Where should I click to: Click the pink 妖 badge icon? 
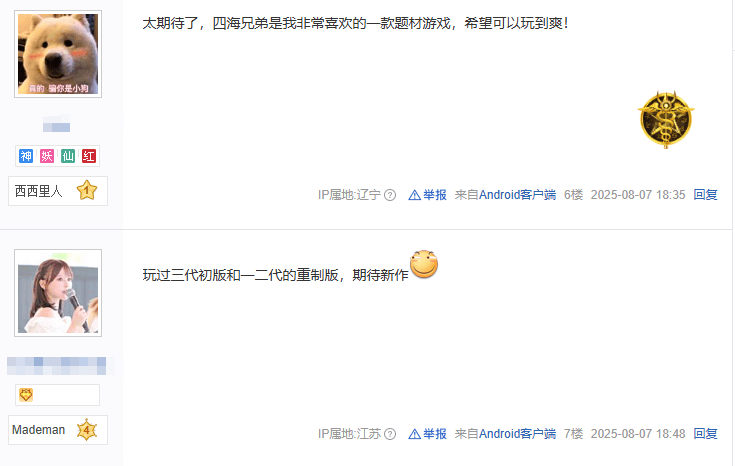point(47,156)
